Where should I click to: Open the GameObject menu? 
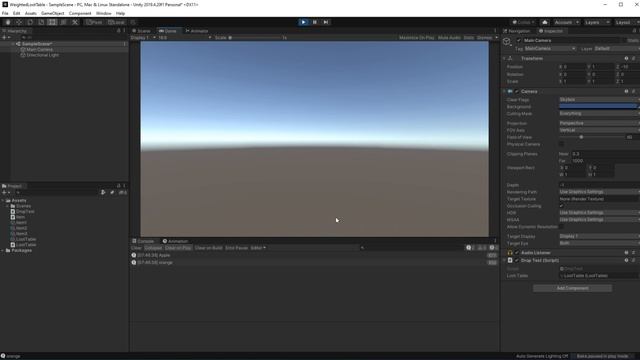tap(53, 13)
